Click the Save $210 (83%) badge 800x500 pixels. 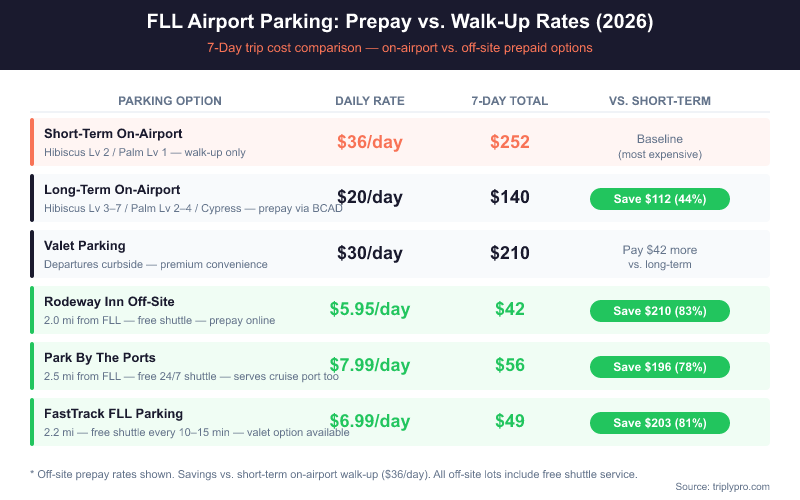pos(660,310)
